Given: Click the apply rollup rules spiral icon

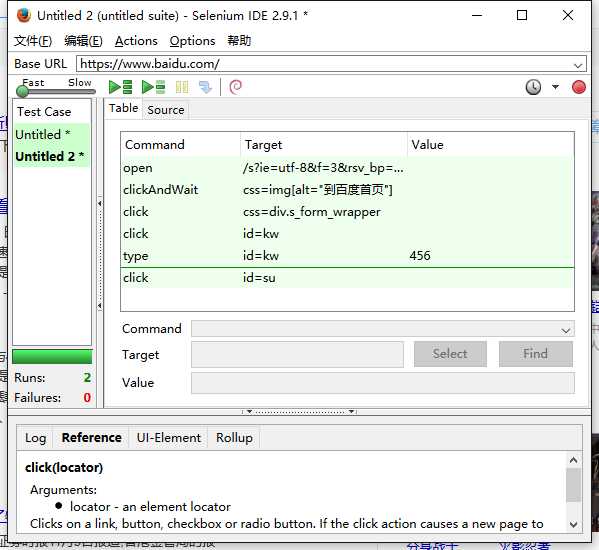Looking at the screenshot, I should pyautogui.click(x=235, y=87).
